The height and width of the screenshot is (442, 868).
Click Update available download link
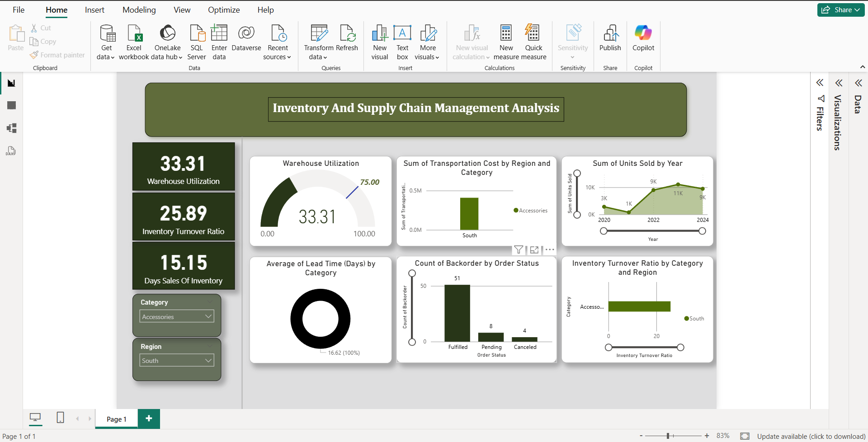coord(811,436)
